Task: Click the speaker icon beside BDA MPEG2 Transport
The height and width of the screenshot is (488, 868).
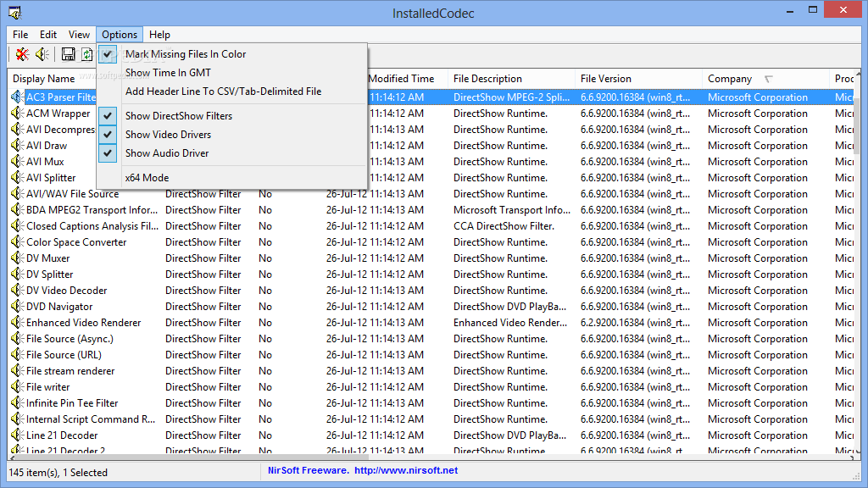Action: coord(17,210)
